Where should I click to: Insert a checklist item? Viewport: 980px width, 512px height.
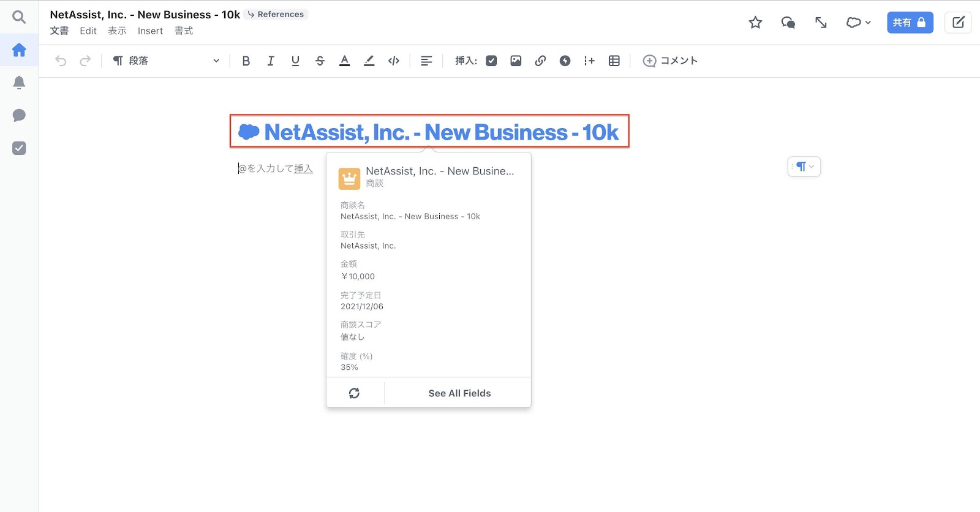click(491, 61)
